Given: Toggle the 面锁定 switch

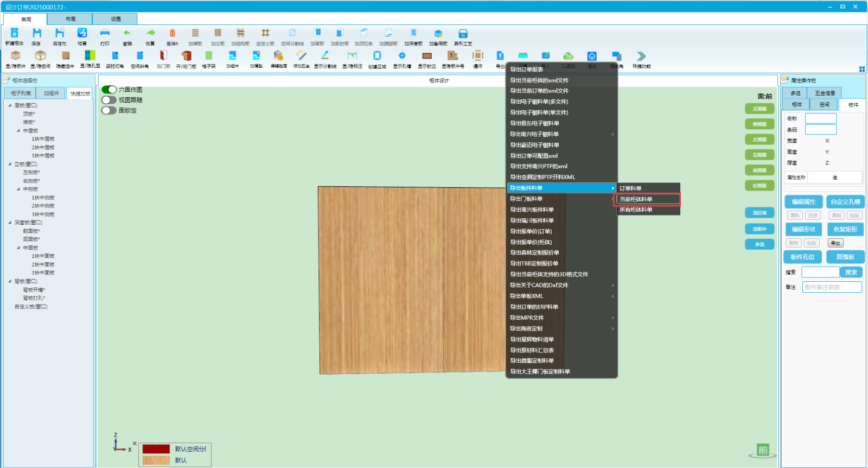Looking at the screenshot, I should [109, 110].
